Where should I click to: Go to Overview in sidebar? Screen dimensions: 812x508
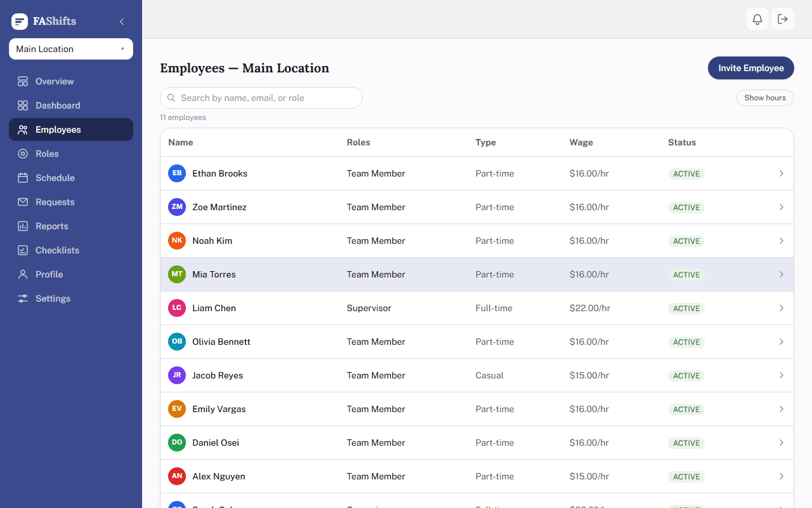pos(71,81)
